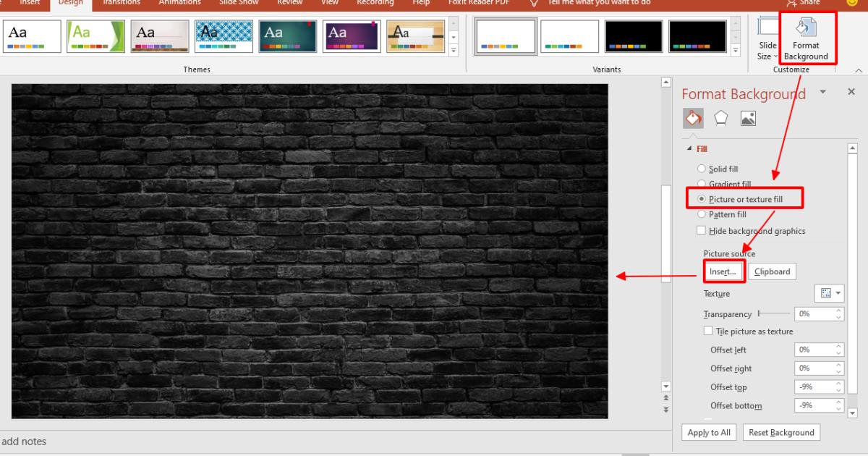Select the Picture icon in Format Background pane
Screen dimensions: 868x456
[748, 118]
